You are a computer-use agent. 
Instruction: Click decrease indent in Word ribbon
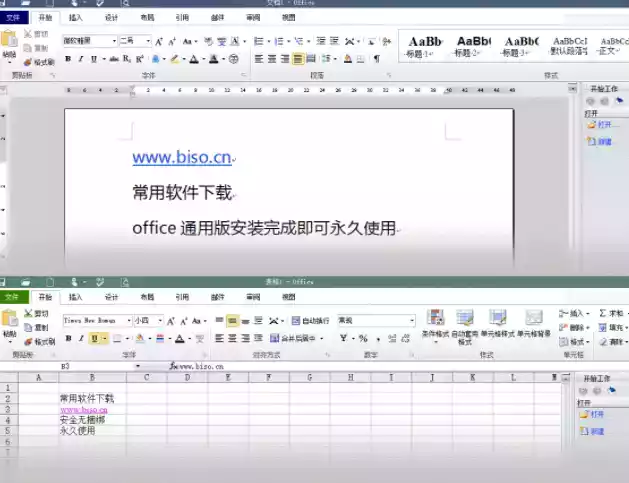pos(321,41)
